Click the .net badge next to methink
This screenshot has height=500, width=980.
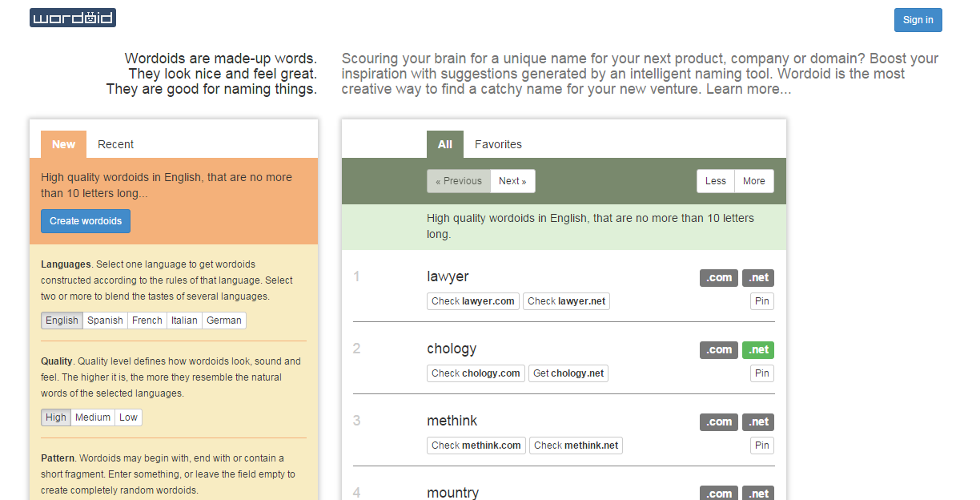pyautogui.click(x=757, y=421)
